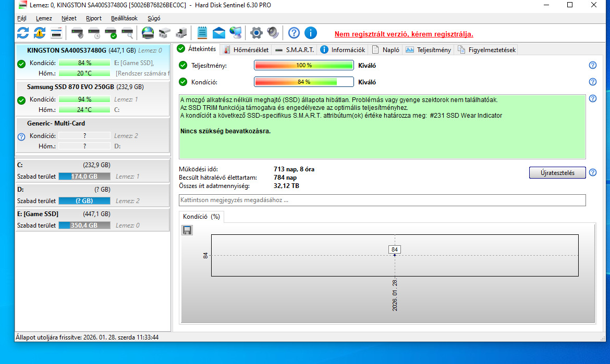Click the 784 nap estimated lifetime value
The image size is (610, 364).
pyautogui.click(x=285, y=178)
